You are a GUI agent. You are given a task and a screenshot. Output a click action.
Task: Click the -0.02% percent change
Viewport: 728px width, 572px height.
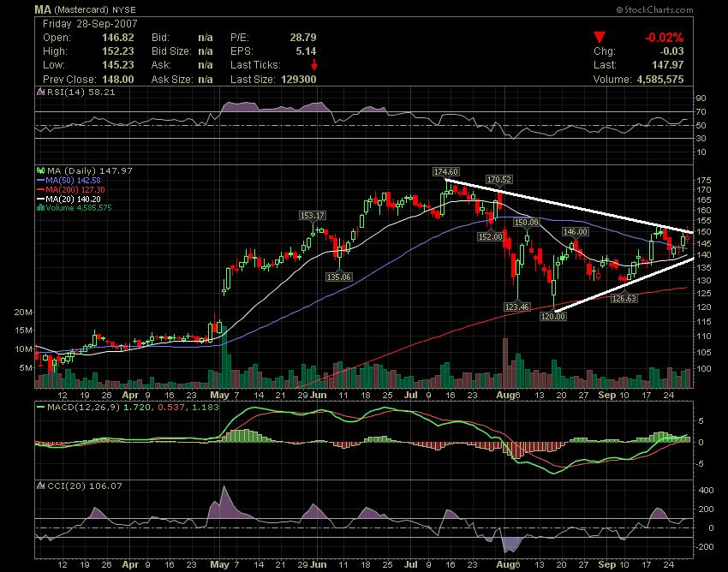(x=665, y=38)
